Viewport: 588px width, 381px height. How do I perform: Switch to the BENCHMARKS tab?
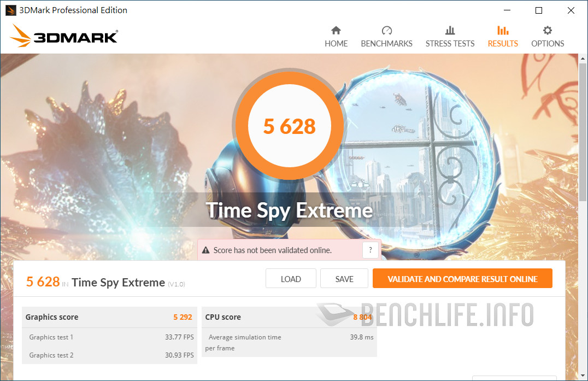pyautogui.click(x=386, y=44)
